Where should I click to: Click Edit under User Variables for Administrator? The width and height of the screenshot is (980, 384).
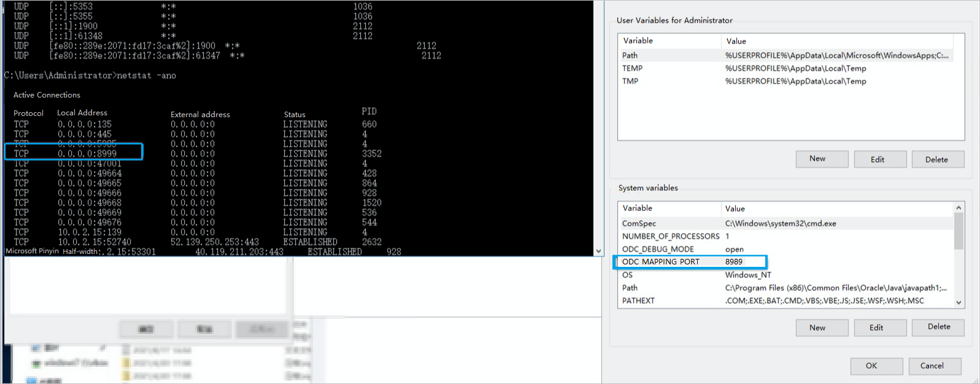879,159
